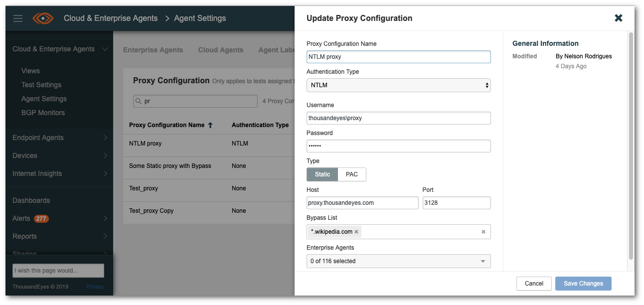Image resolution: width=644 pixels, height=305 pixels.
Task: Open Dashboards in the sidebar
Action: point(31,200)
